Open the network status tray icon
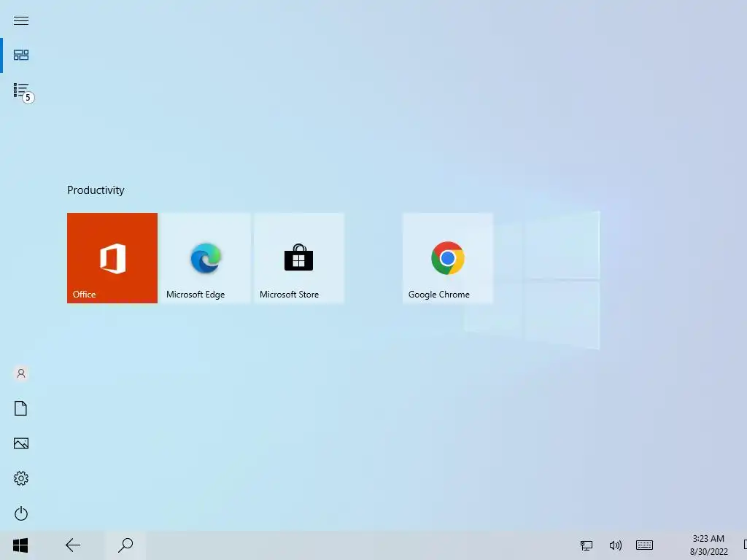Image resolution: width=747 pixels, height=560 pixels. tap(587, 545)
